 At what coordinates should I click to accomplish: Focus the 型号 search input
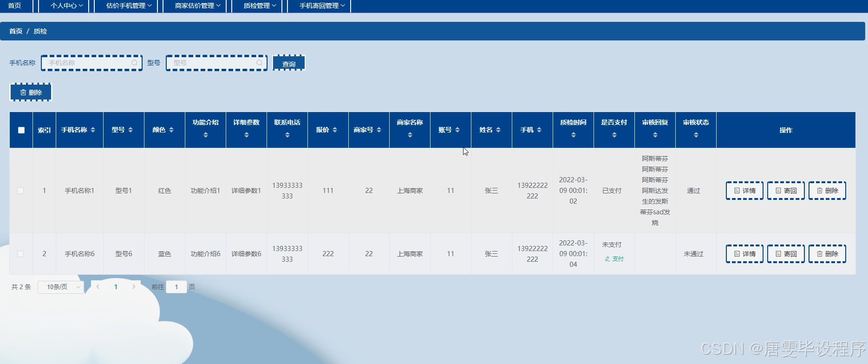tap(216, 63)
